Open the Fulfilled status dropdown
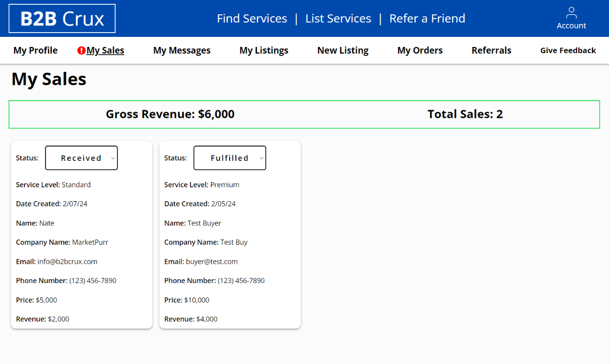Viewport: 609px width, 364px height. (230, 158)
